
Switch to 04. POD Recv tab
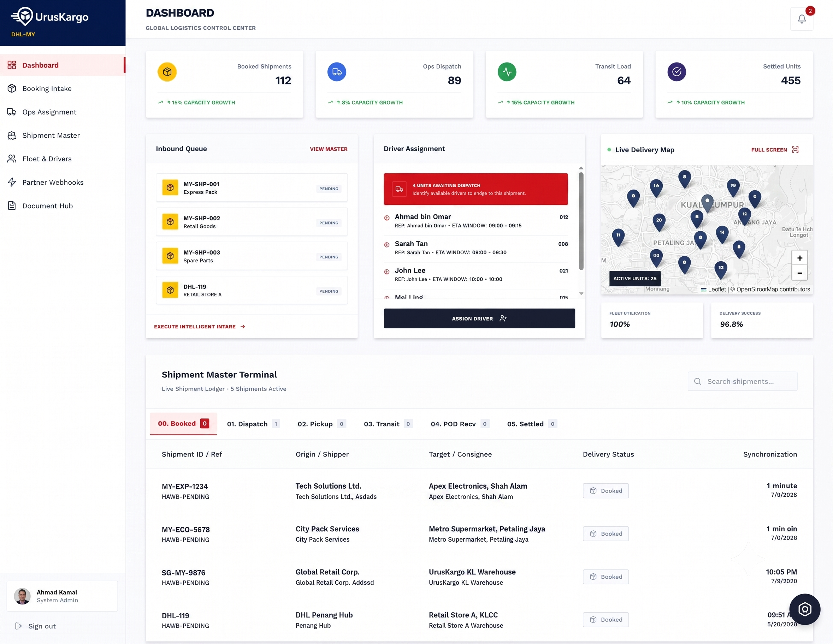point(460,424)
